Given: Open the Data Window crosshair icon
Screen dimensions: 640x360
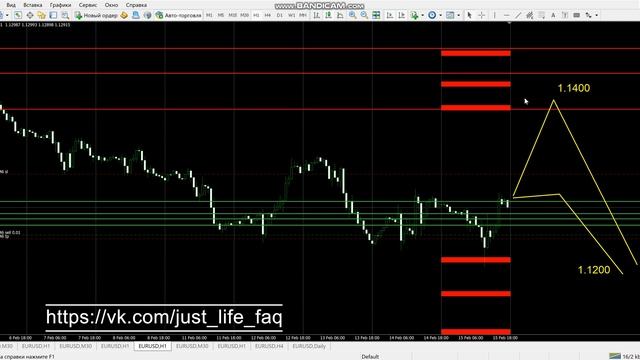Looking at the screenshot, I should 30,15.
